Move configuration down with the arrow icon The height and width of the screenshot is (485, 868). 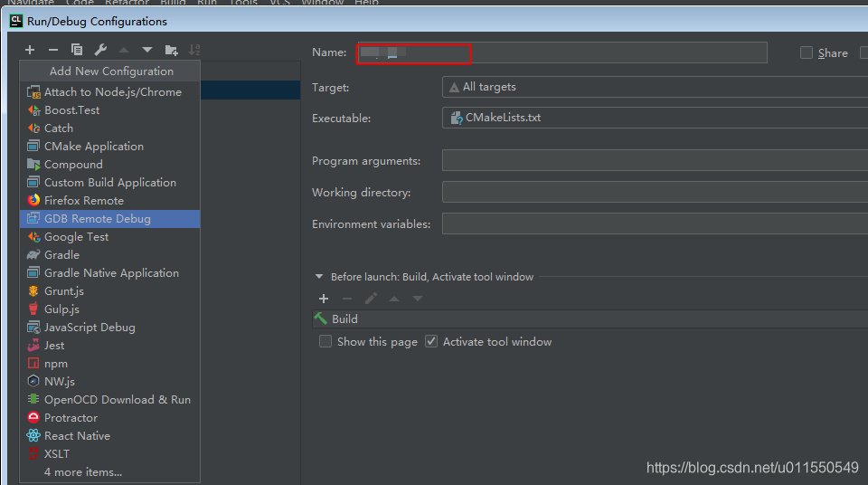click(147, 50)
